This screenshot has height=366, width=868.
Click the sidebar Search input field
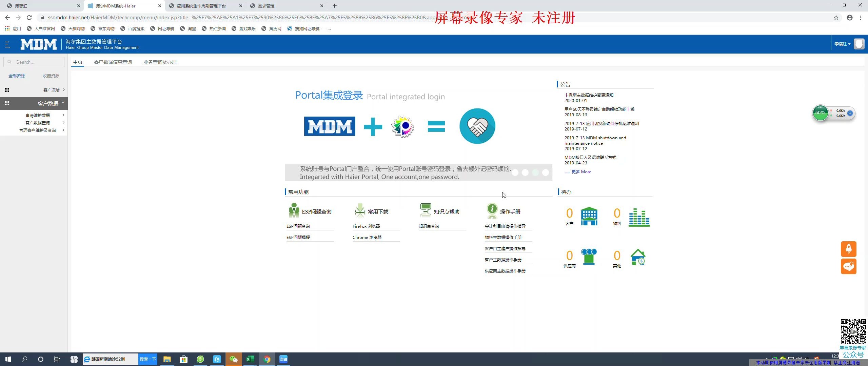point(34,62)
